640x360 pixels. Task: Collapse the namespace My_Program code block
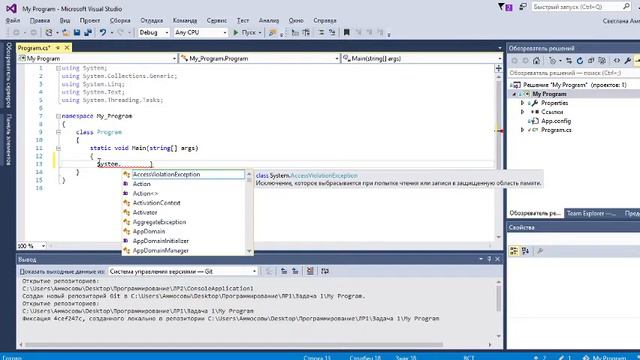[x=58, y=116]
